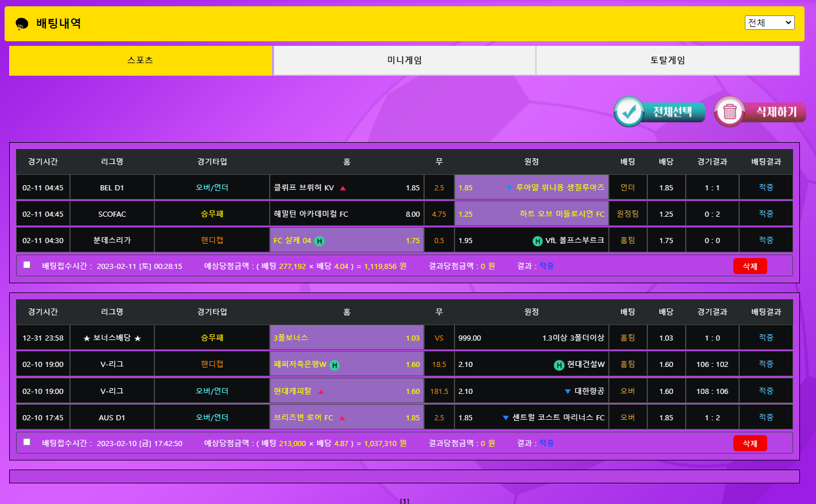
Task: Tick the checkbox for the 2023-02-11 bet slip
Action: [x=26, y=265]
